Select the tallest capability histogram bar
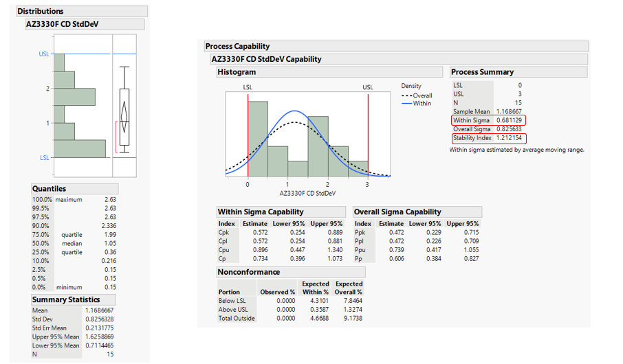623x364 pixels. [x=258, y=137]
